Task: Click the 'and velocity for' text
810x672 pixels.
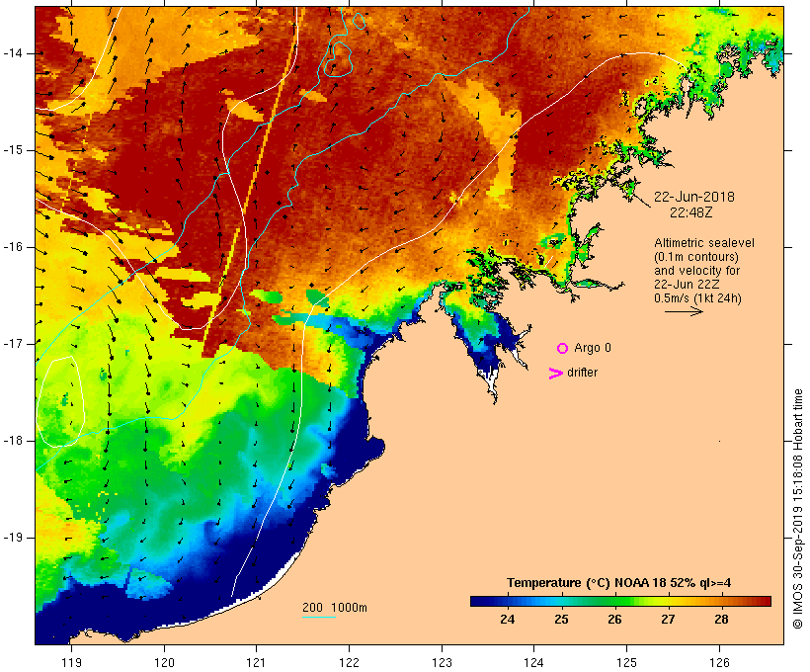Action: [x=696, y=271]
